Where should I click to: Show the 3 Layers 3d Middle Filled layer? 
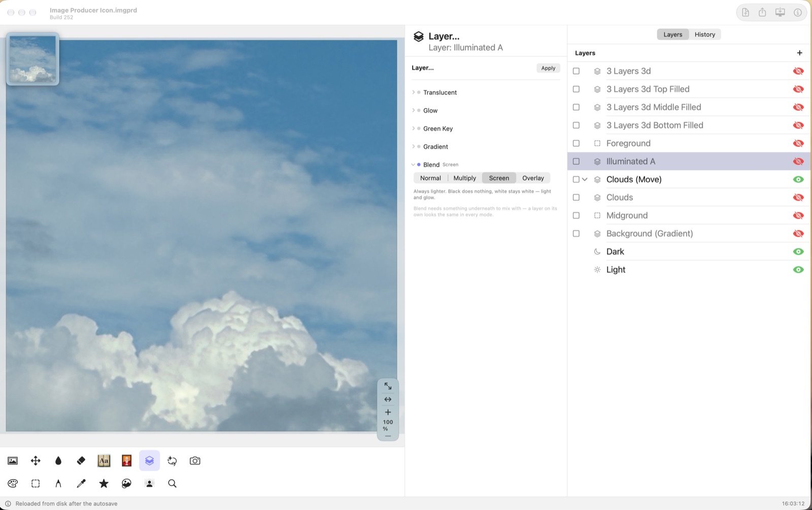click(x=798, y=107)
